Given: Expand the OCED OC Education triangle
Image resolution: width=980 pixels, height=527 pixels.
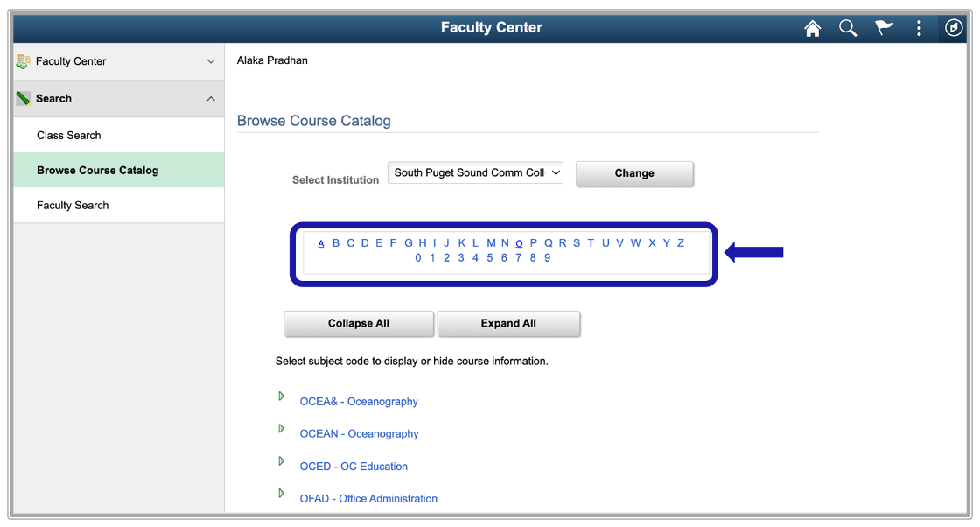Looking at the screenshot, I should 281,461.
